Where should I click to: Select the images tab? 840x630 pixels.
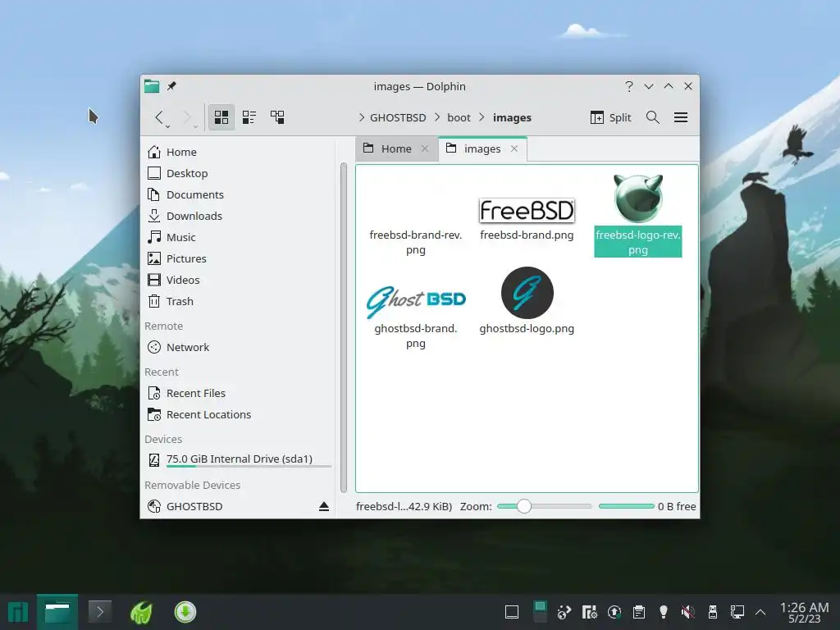click(x=482, y=149)
